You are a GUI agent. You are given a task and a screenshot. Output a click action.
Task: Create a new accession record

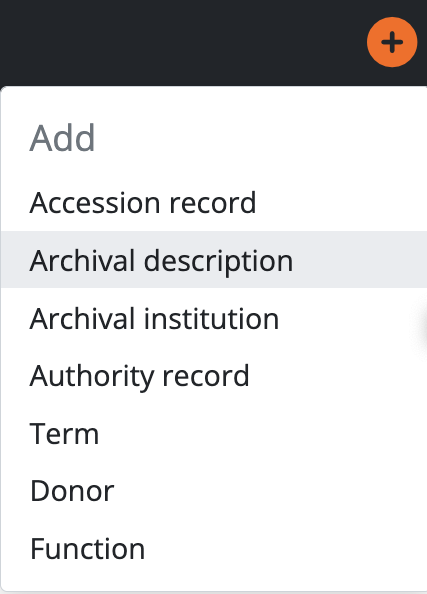coord(214,202)
